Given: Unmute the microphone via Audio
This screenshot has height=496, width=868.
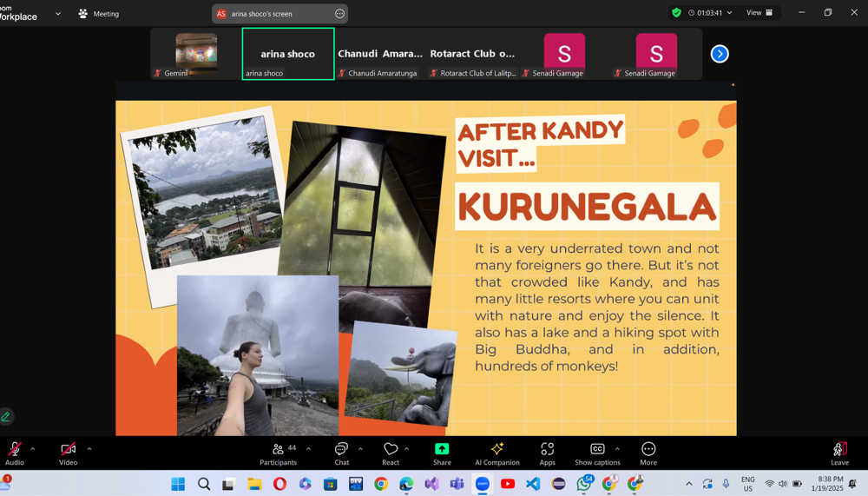Looking at the screenshot, I should pyautogui.click(x=15, y=453).
